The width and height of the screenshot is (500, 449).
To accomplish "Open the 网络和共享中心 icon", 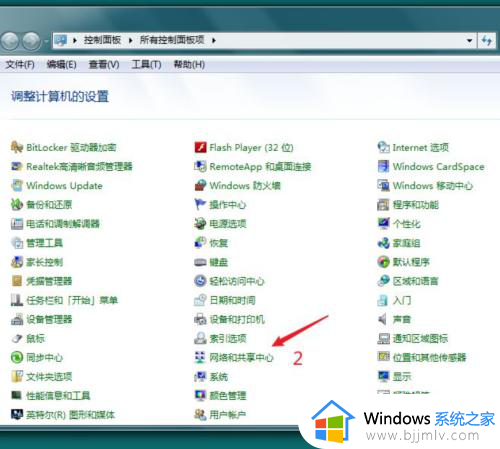I will (200, 357).
